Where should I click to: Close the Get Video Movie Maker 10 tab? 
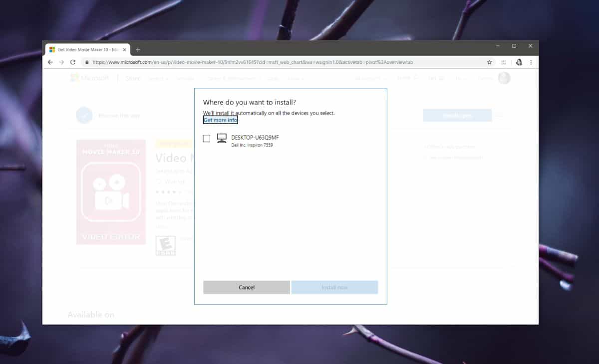point(124,50)
